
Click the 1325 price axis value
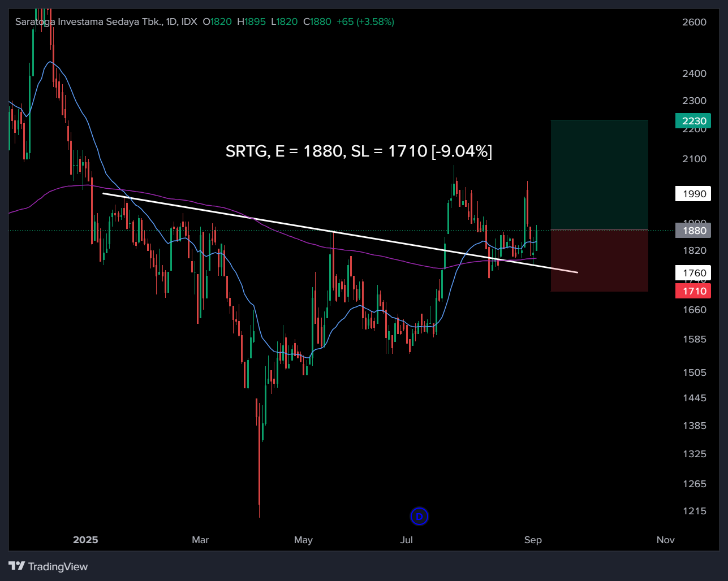pos(694,454)
